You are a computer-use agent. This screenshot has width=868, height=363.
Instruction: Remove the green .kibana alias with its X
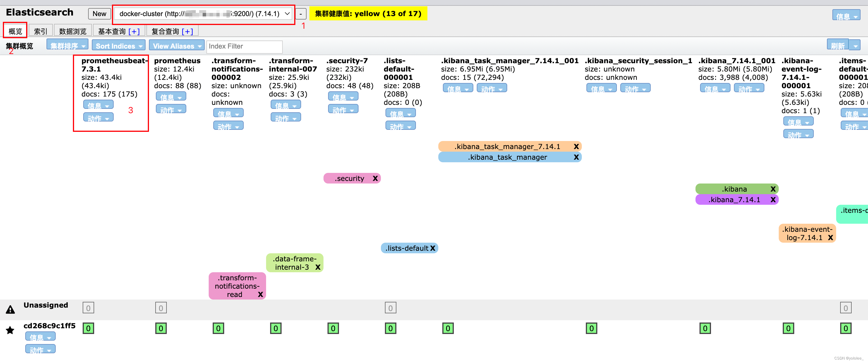(773, 189)
